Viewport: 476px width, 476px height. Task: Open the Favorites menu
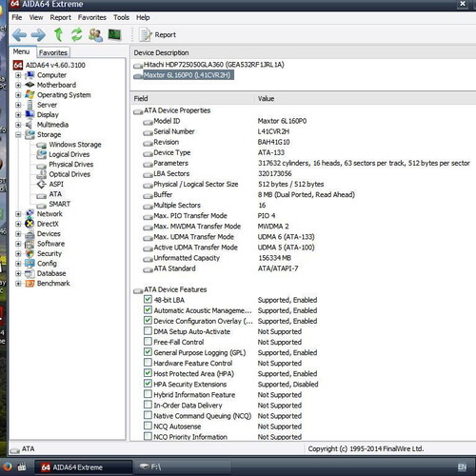click(92, 17)
